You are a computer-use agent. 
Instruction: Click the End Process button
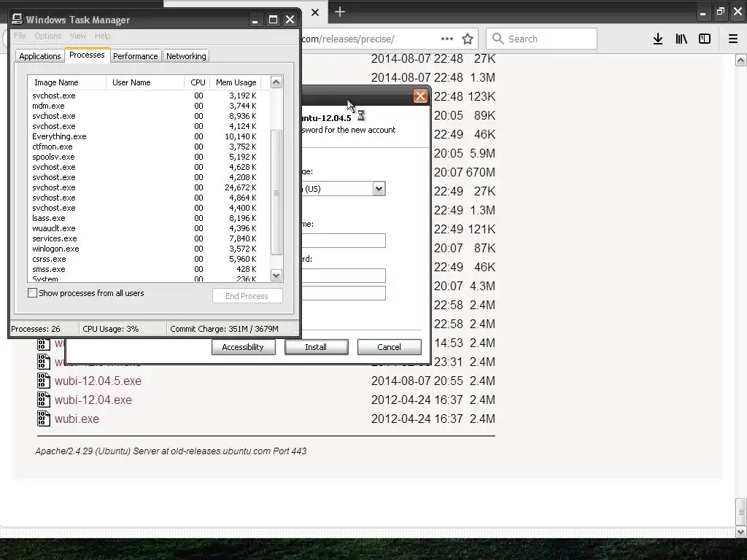click(x=247, y=296)
